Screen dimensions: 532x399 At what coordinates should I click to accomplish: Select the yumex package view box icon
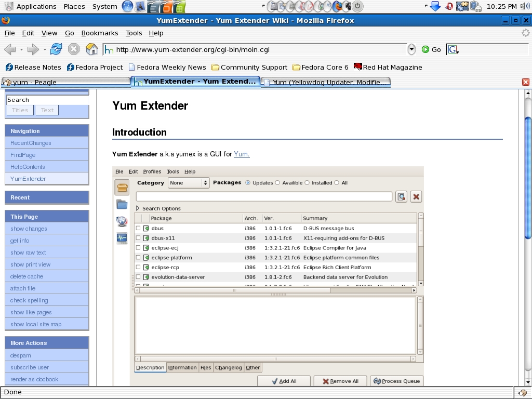point(122,187)
